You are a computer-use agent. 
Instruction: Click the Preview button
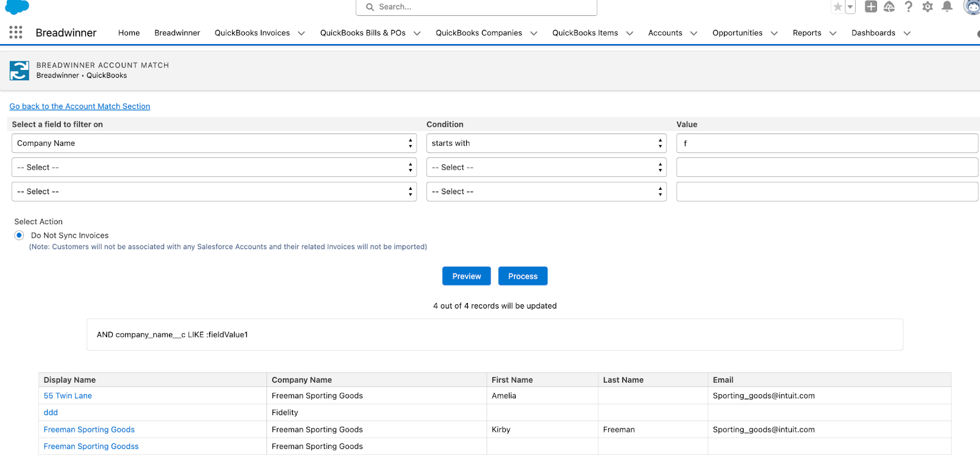pyautogui.click(x=467, y=276)
